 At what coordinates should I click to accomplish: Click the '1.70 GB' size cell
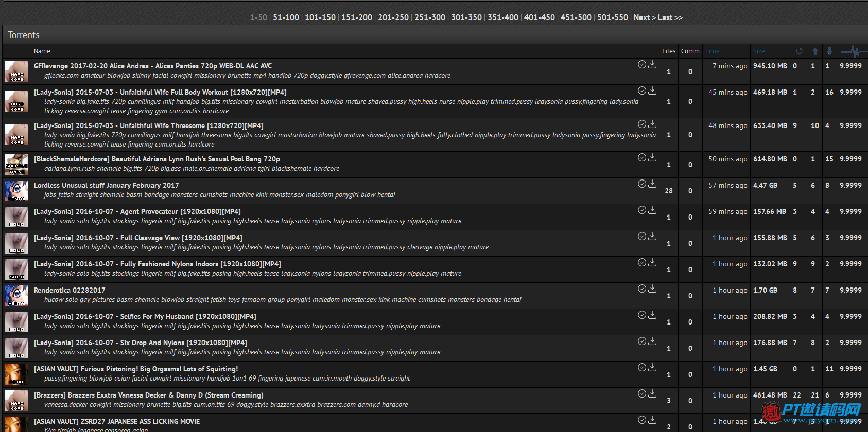click(x=766, y=290)
